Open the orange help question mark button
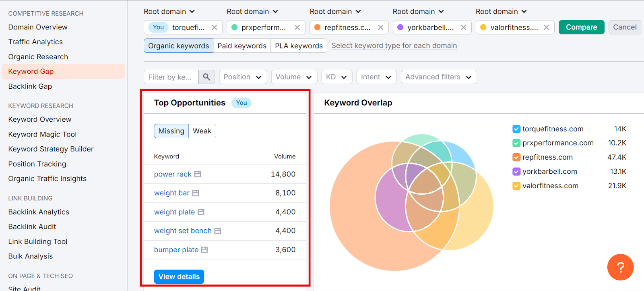 (620, 267)
